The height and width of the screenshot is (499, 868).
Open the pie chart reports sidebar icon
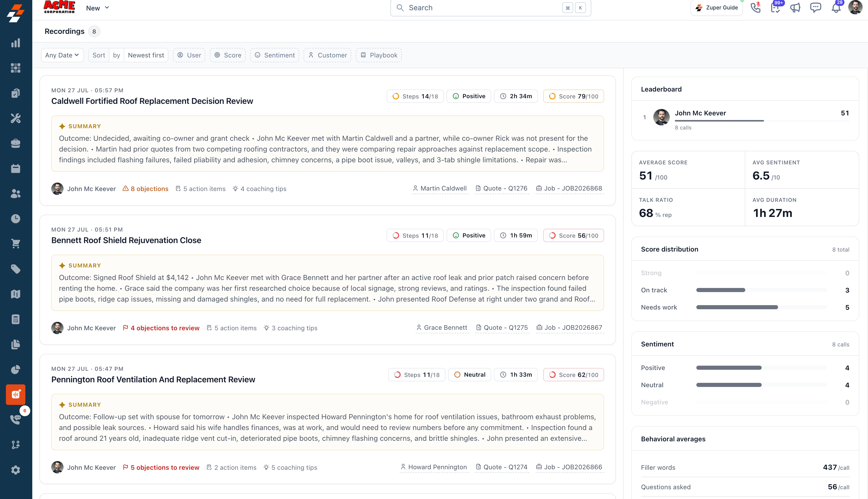tap(16, 370)
